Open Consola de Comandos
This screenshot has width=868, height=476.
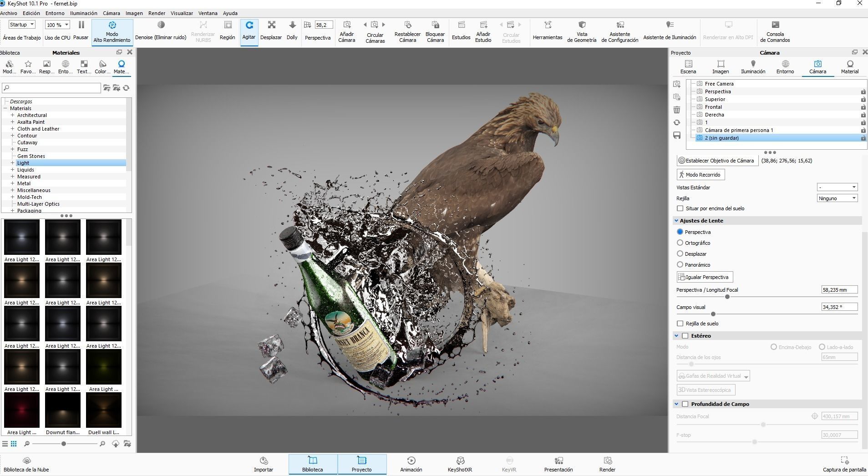[x=775, y=31]
